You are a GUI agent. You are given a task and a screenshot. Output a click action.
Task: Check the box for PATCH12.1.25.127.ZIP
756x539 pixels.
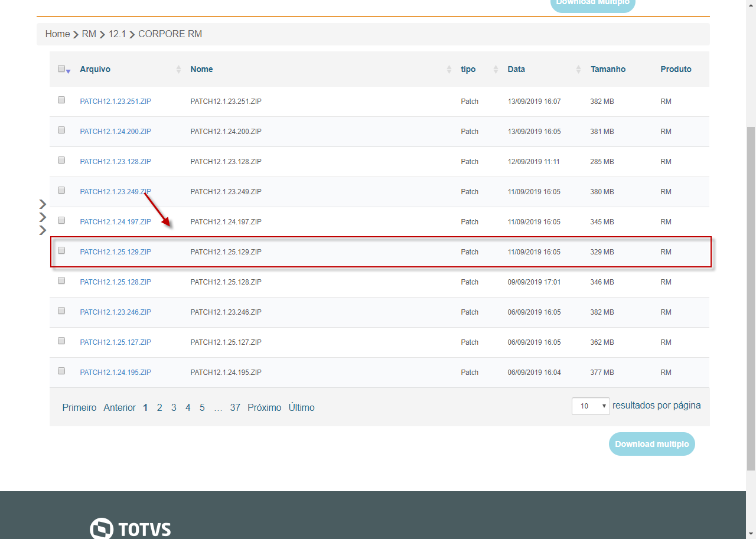click(61, 341)
